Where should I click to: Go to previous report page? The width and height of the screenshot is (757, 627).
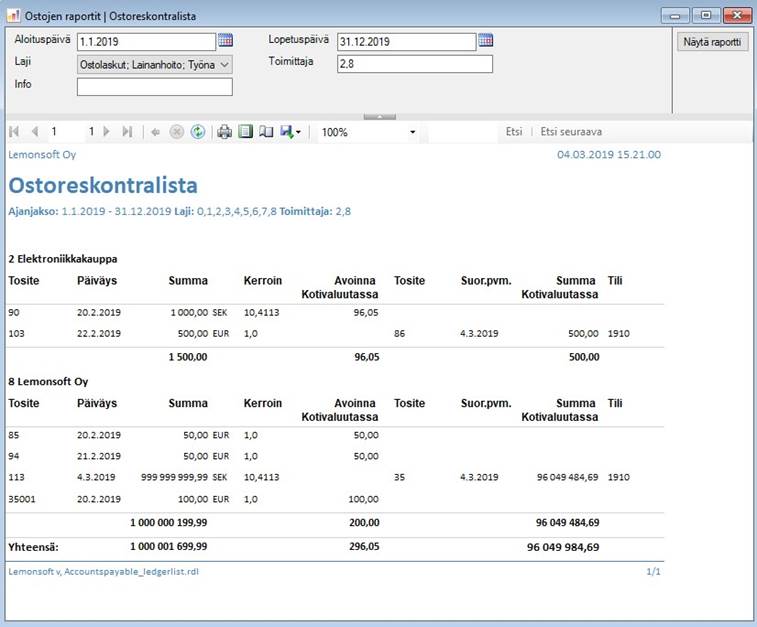[x=35, y=131]
